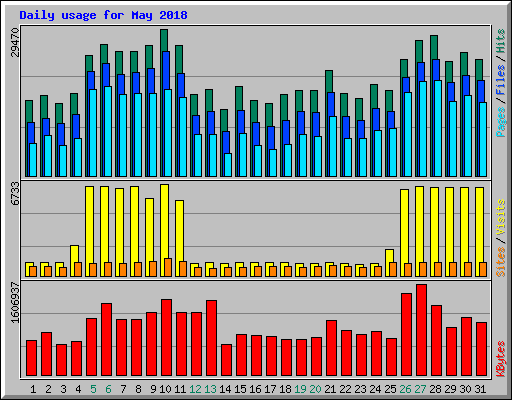Viewport: 512px width, 400px height.
Task: Click day label 16 on the x-axis
Action: 255,389
